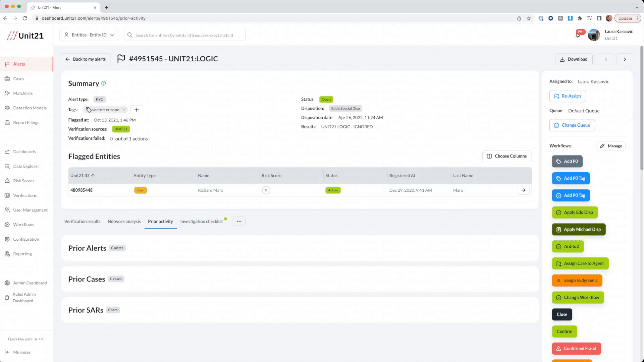The width and height of the screenshot is (644, 362).
Task: Select the Prior activity tab
Action: (160, 222)
